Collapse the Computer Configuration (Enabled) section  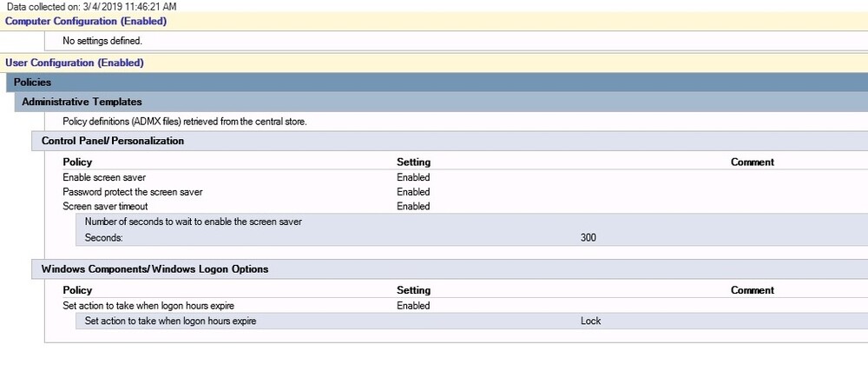point(86,21)
